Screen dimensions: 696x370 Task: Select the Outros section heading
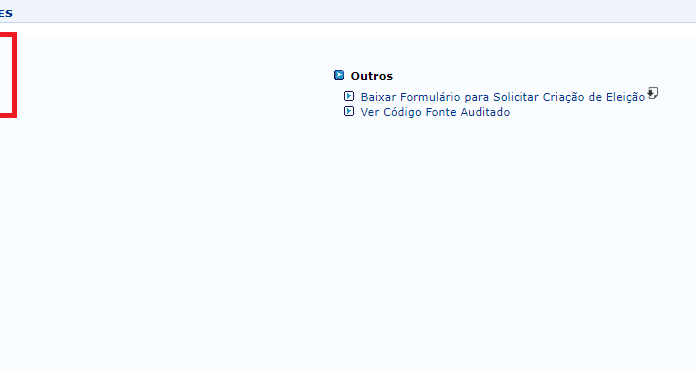click(x=372, y=76)
